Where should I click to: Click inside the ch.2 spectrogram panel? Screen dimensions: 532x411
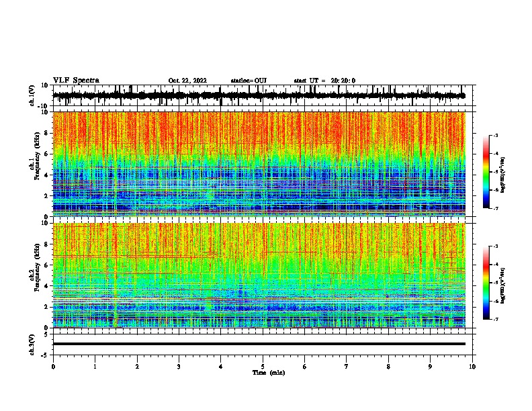click(x=259, y=275)
